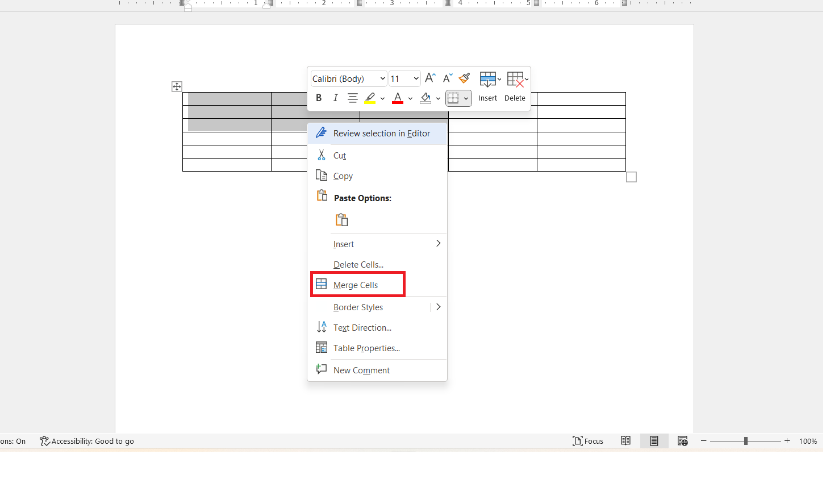This screenshot has width=826, height=504.
Task: Apply red font color
Action: [397, 98]
